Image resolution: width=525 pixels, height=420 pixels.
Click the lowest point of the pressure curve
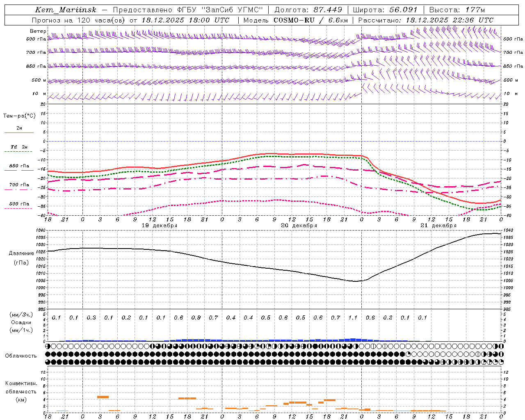tap(356, 281)
